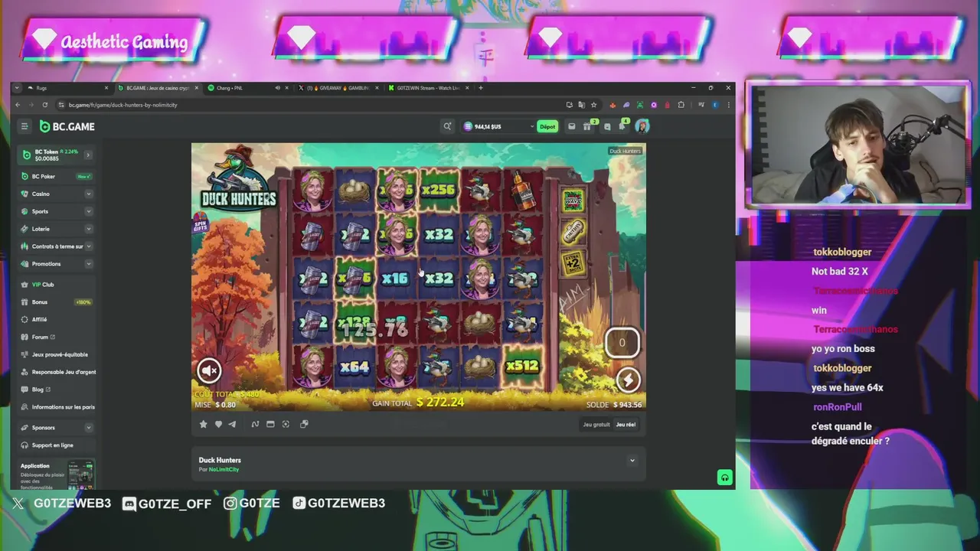
Task: Open Blog link in sidebar
Action: point(57,390)
